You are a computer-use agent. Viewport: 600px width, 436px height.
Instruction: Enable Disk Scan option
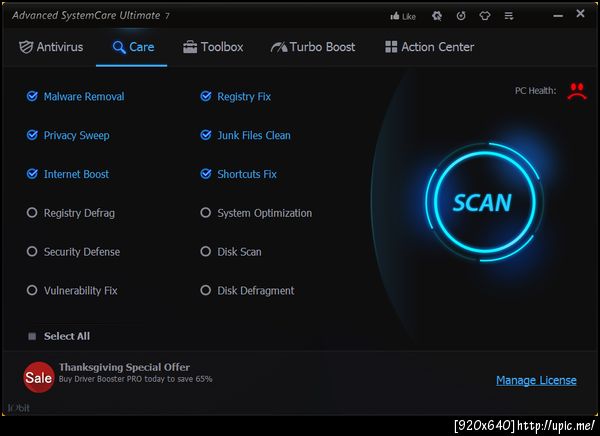pyautogui.click(x=206, y=251)
